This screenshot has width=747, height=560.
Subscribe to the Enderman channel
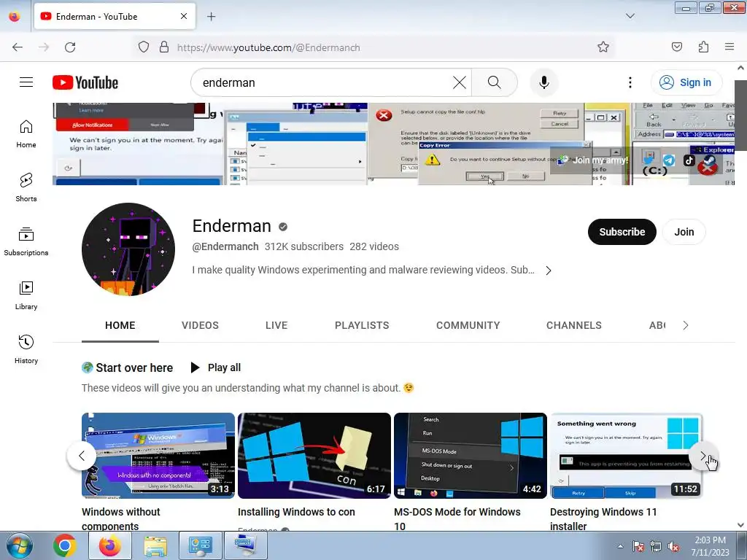(622, 232)
